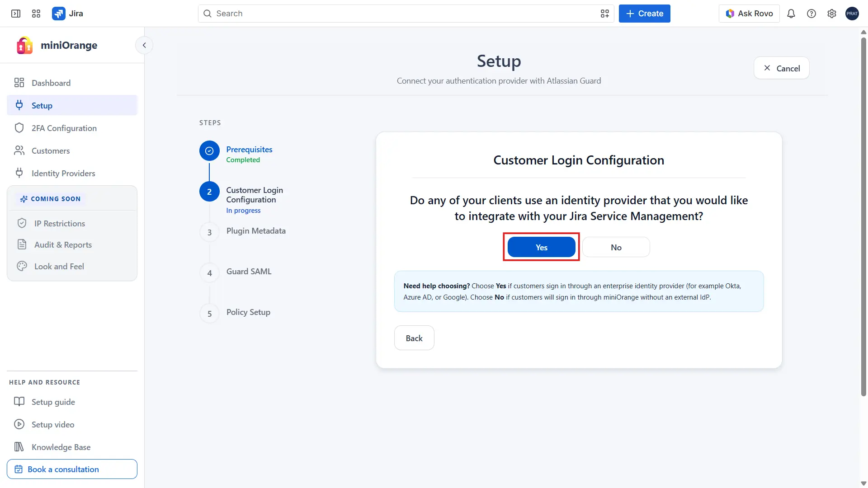The image size is (868, 488).
Task: Go to Customers section
Action: tap(72, 150)
